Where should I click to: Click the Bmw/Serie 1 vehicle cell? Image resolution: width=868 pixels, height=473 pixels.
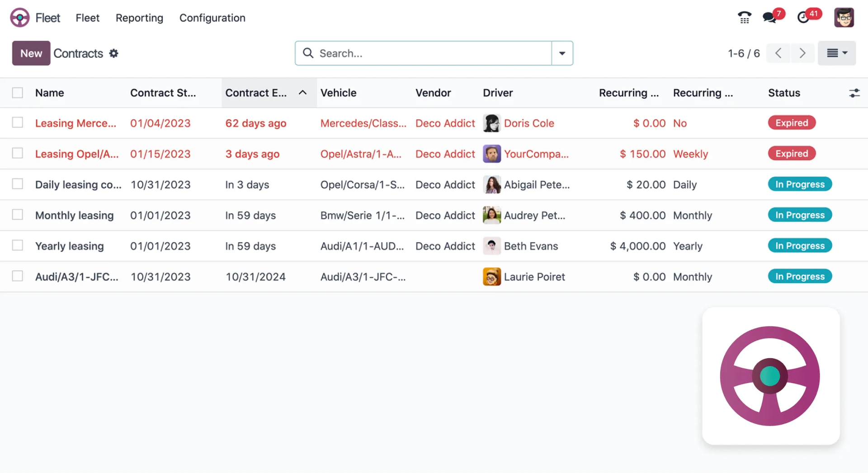click(x=363, y=215)
